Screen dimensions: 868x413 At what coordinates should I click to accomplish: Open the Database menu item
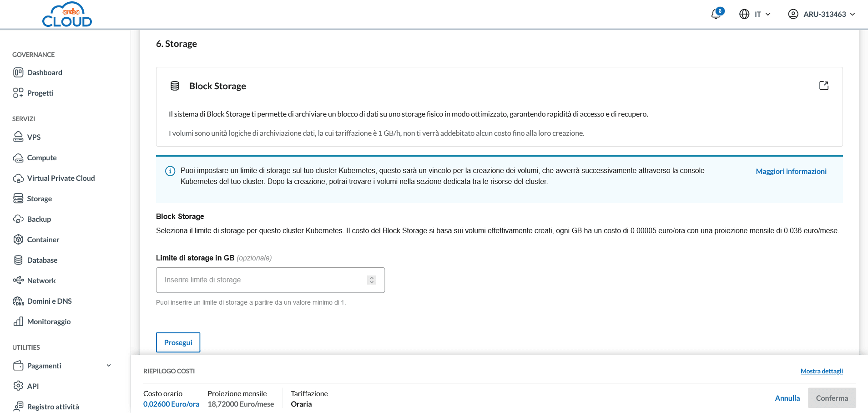42,260
